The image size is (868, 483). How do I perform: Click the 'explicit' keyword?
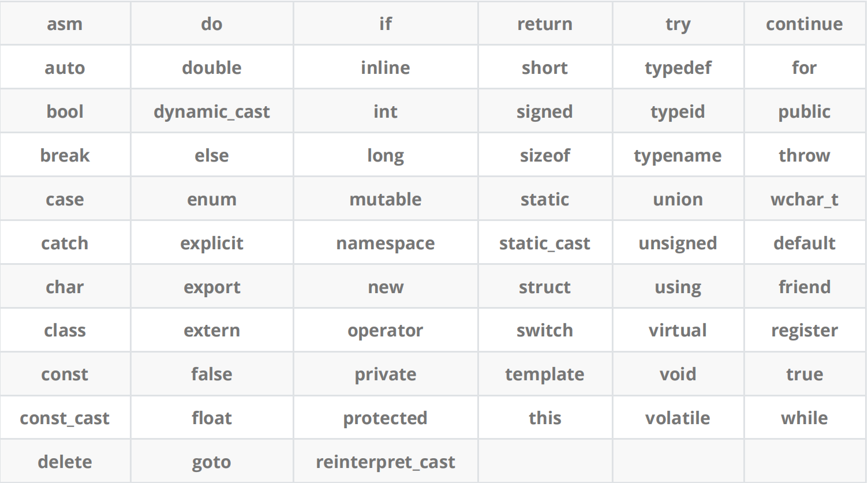[212, 243]
